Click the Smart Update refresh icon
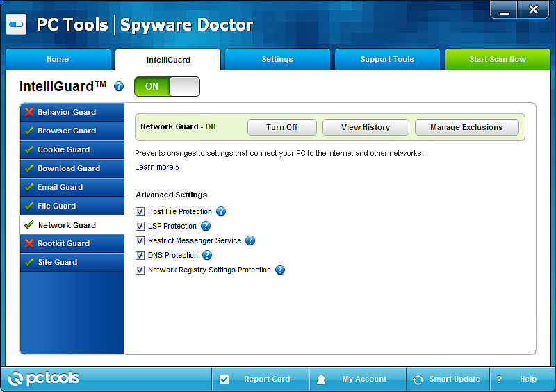This screenshot has width=556, height=392. [x=418, y=379]
